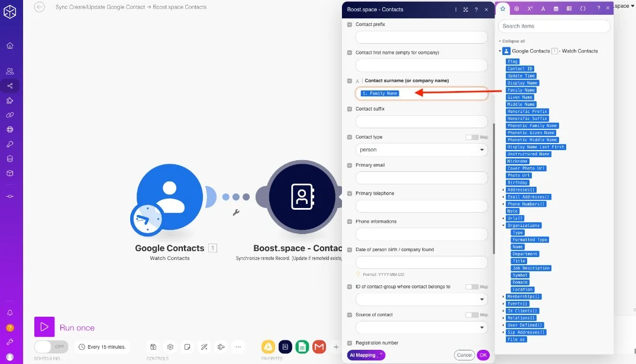Open Notifications bell in the sidebar
The image size is (636, 364).
coord(10,313)
